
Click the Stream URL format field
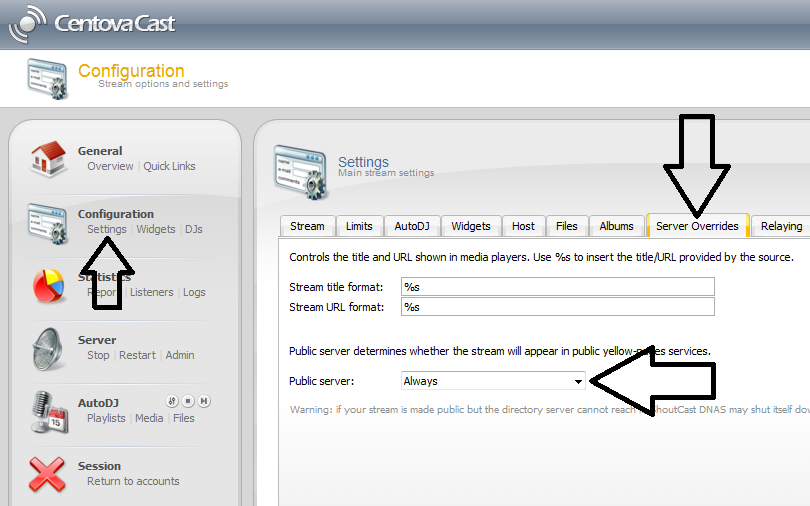coord(558,307)
